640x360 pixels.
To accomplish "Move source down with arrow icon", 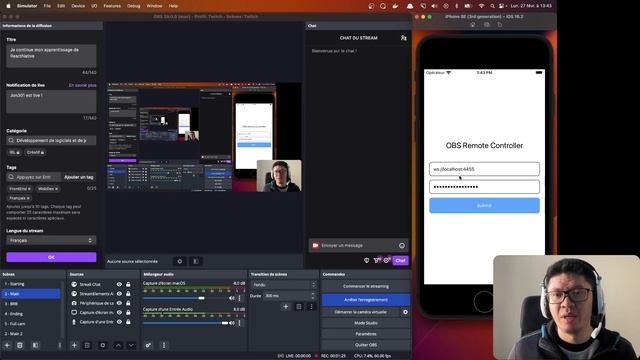I will pyautogui.click(x=131, y=345).
